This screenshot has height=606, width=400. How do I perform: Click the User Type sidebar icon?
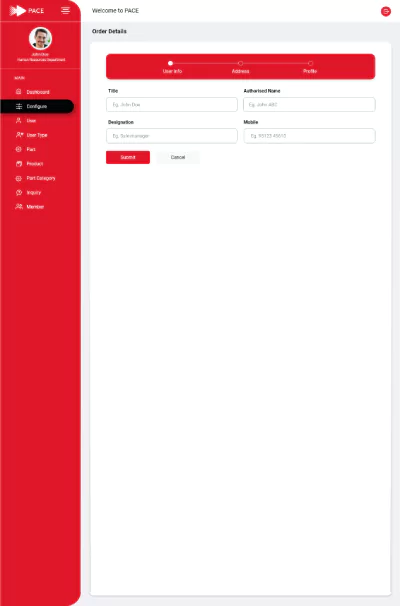(19, 135)
